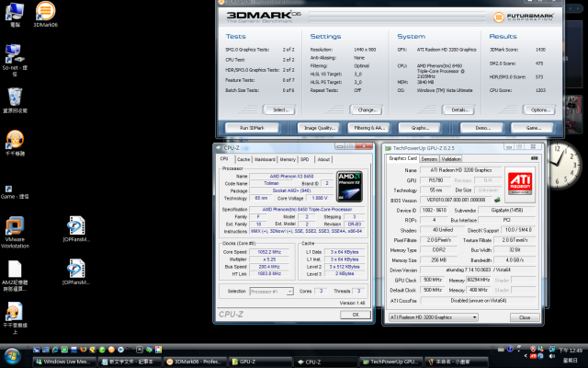Click Demo... button in 3DMark06
588x368 pixels.
pyautogui.click(x=482, y=128)
